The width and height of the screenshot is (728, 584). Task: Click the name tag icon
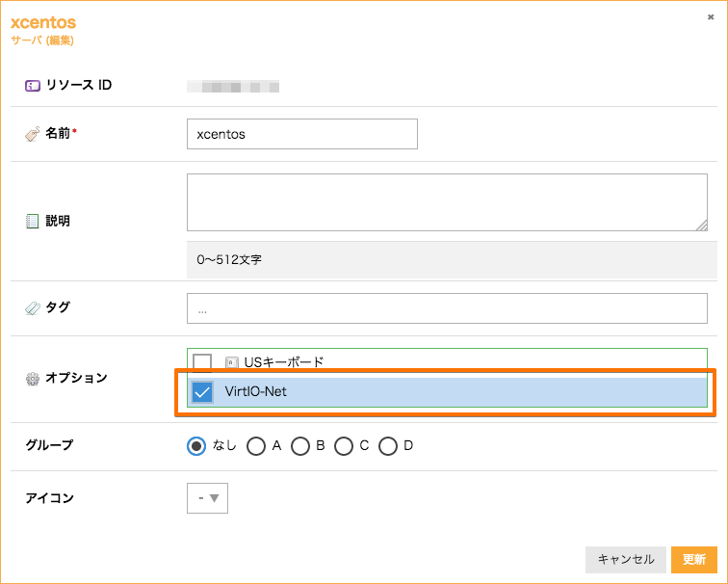(33, 134)
